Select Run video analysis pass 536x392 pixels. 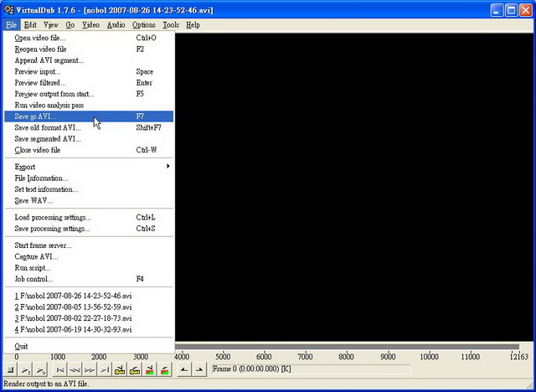click(89, 106)
